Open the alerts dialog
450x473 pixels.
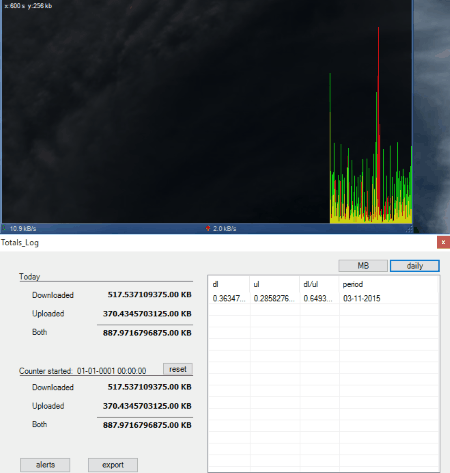[x=45, y=465]
